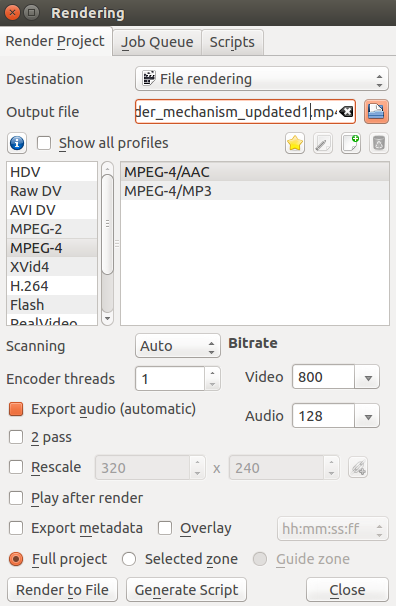Select the AVI DV format group
This screenshot has height=606, width=396.
(x=52, y=210)
